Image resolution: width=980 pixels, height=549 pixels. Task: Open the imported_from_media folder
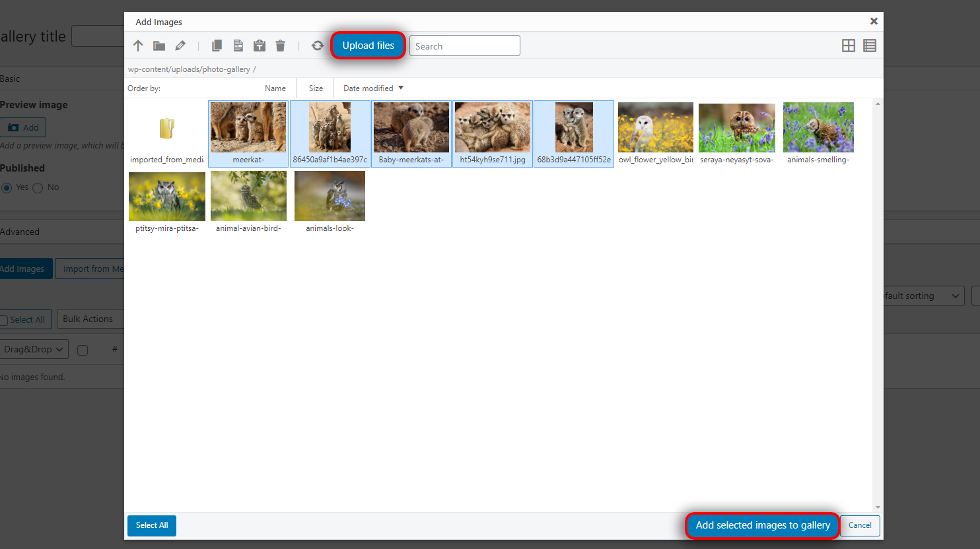(166, 133)
